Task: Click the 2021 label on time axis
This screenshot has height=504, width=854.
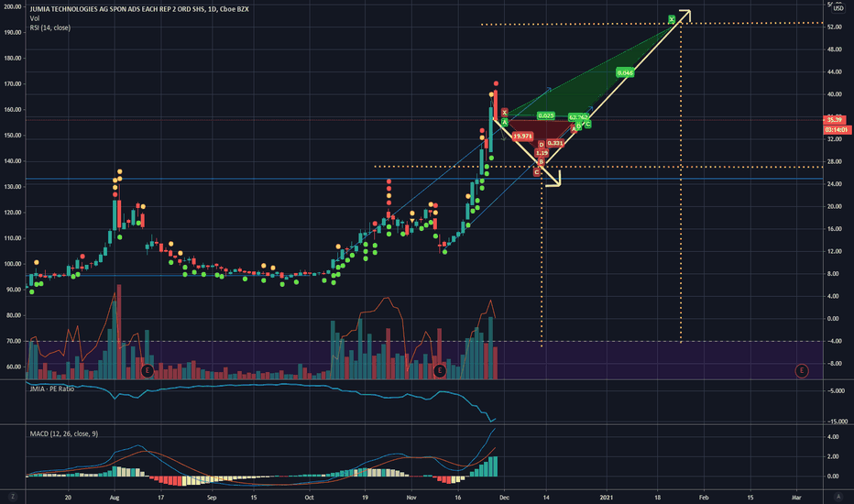Action: click(x=607, y=498)
